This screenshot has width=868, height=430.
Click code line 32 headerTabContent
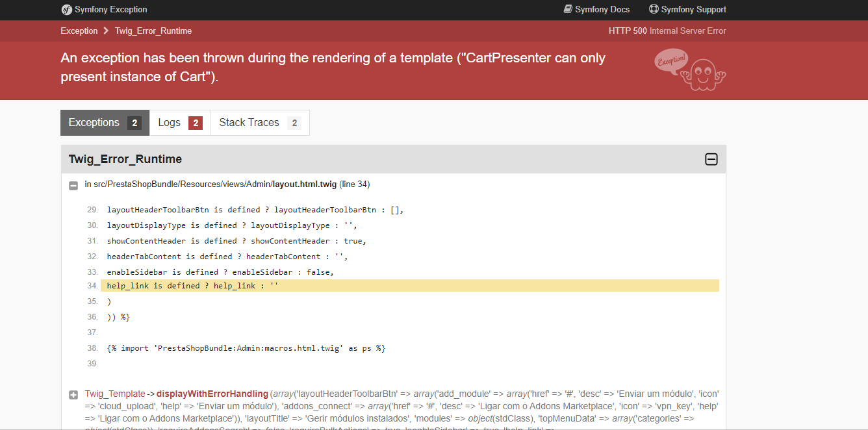(227, 257)
